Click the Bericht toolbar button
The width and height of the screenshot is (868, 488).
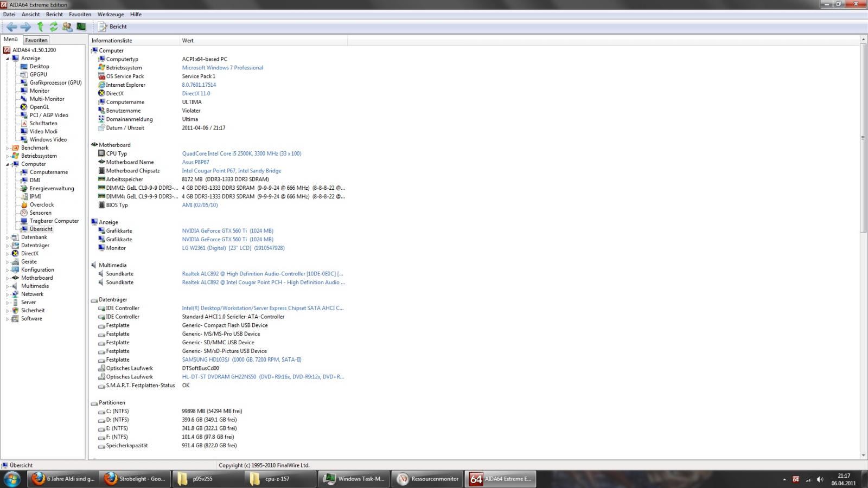click(113, 27)
